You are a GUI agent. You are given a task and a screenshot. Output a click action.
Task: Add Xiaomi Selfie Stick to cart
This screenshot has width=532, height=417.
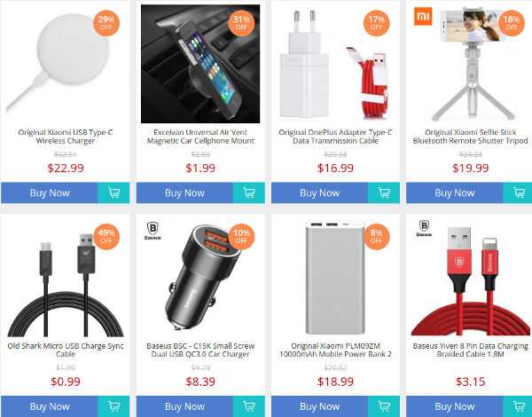tap(518, 193)
